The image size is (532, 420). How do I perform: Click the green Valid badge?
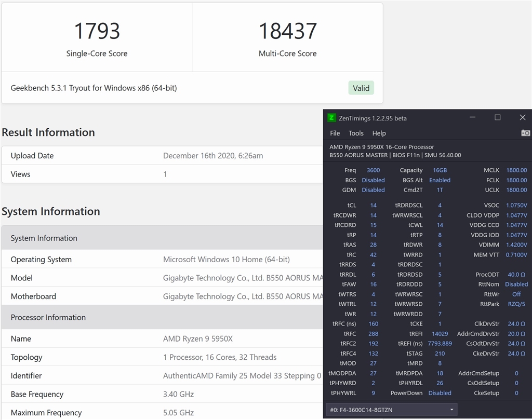coord(361,88)
